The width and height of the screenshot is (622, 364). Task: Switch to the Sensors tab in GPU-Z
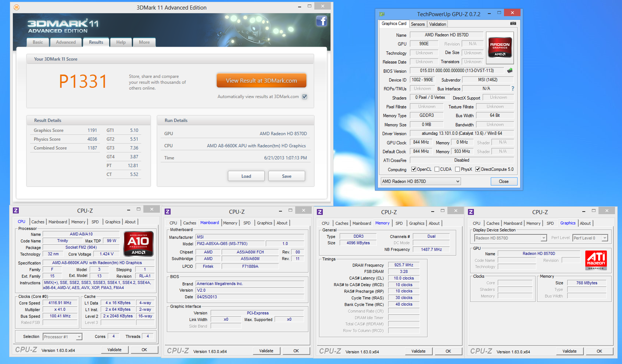(x=418, y=24)
